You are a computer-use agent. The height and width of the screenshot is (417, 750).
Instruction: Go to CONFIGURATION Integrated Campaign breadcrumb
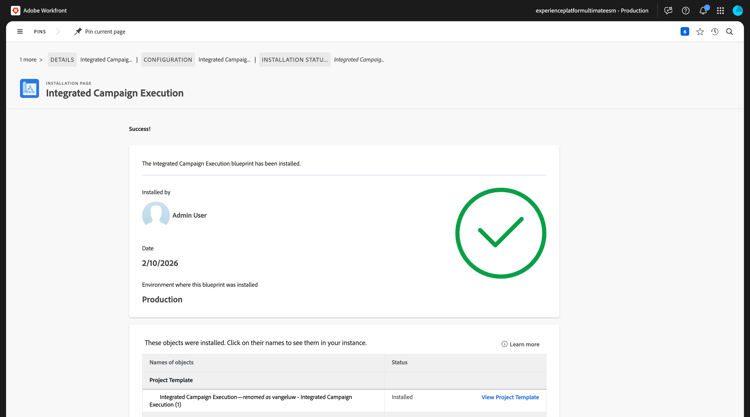tap(196, 60)
